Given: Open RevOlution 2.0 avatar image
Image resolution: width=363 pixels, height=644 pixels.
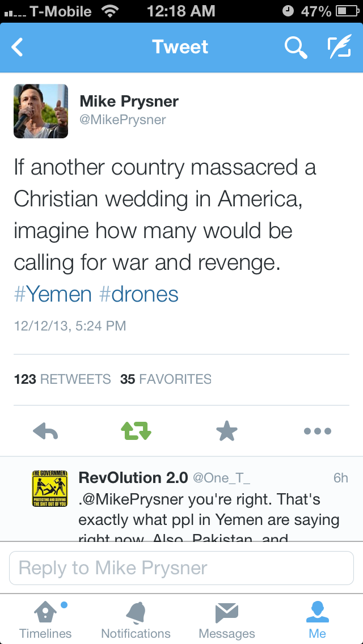Looking at the screenshot, I should (50, 488).
